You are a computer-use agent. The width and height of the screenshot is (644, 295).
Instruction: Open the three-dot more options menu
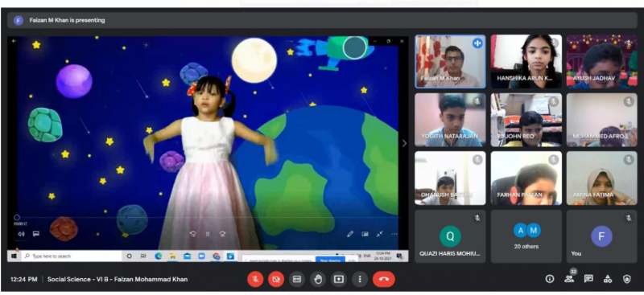(360, 279)
